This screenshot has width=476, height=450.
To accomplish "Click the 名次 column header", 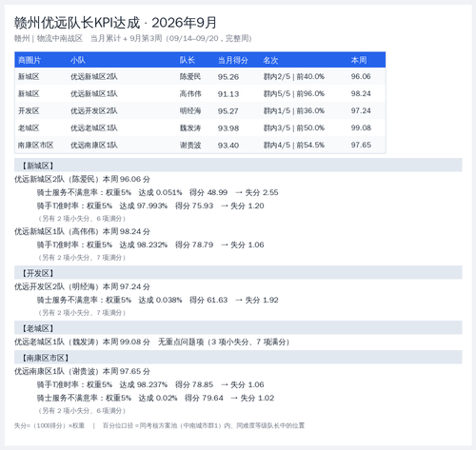I will coord(270,60).
